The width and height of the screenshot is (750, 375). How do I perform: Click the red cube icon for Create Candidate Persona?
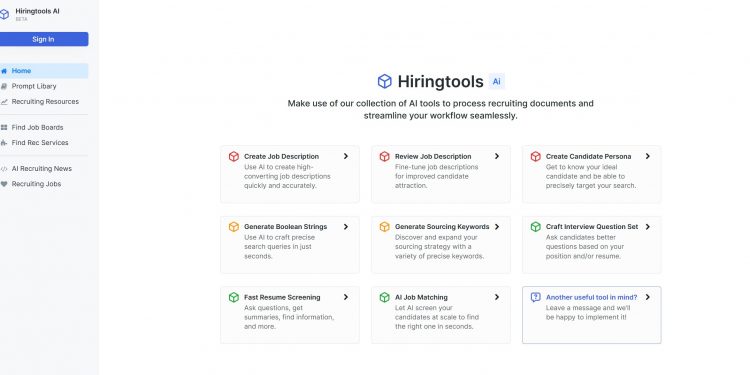536,156
